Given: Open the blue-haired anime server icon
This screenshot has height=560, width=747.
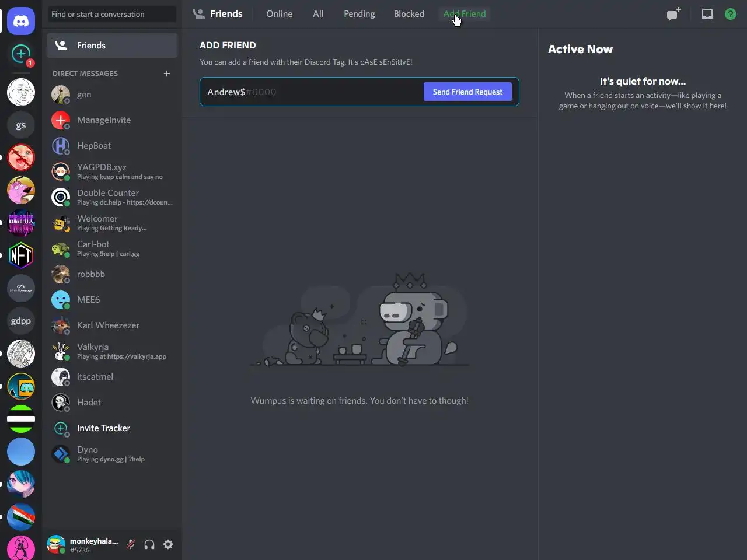Looking at the screenshot, I should [x=21, y=484].
